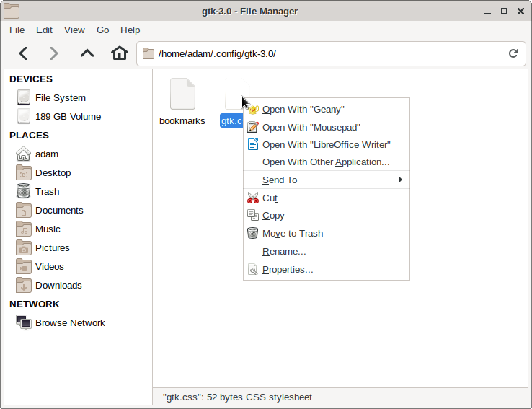Click the Home folder toolbar icon
Viewport: 532px width, 409px height.
[119, 53]
